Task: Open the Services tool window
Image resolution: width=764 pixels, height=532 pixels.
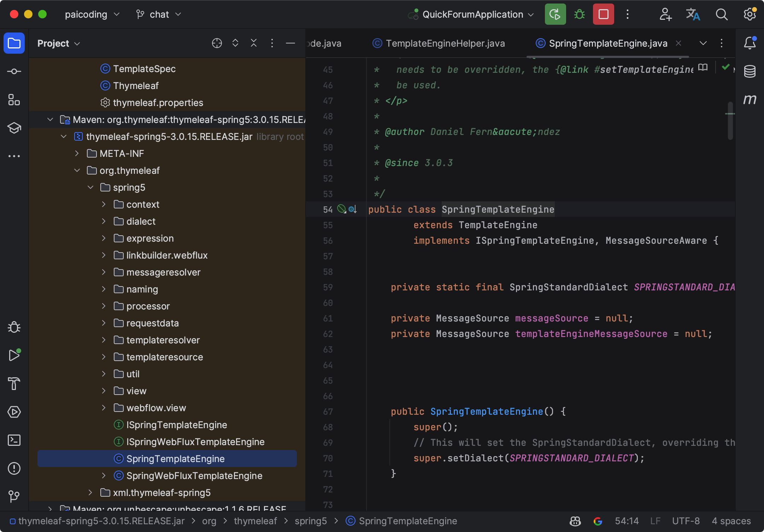Action: [14, 412]
